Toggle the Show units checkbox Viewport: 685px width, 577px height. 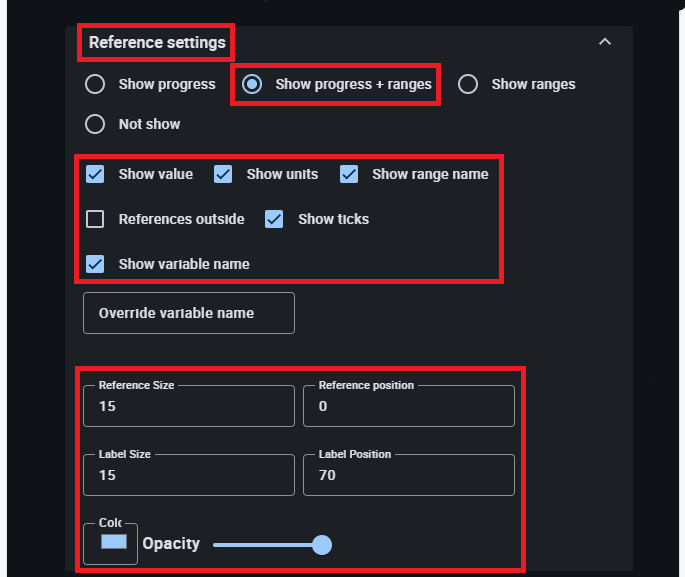pos(223,174)
